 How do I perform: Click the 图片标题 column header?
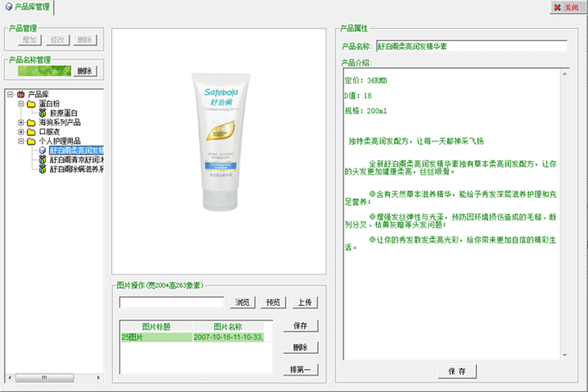(x=157, y=327)
